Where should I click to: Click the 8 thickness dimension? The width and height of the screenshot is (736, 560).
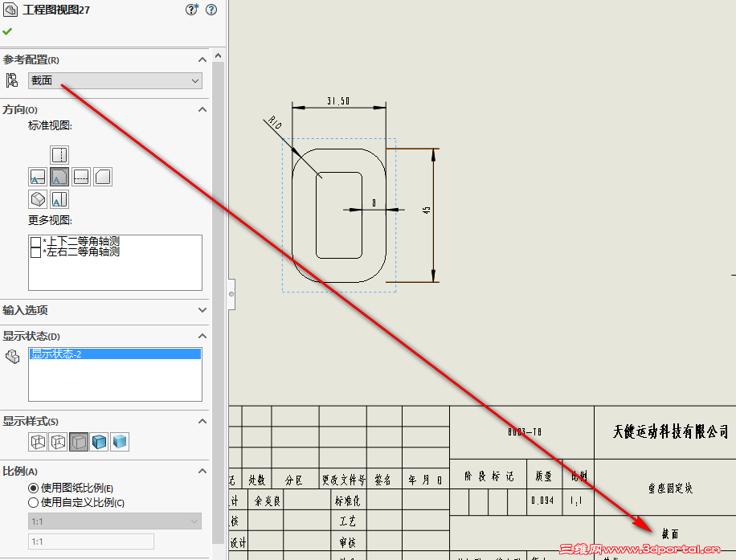(374, 202)
